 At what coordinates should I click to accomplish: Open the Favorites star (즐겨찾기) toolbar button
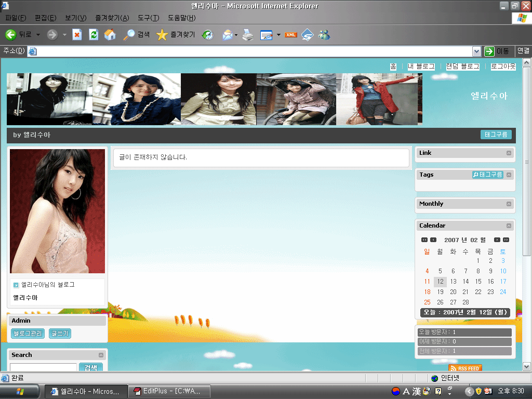[176, 35]
